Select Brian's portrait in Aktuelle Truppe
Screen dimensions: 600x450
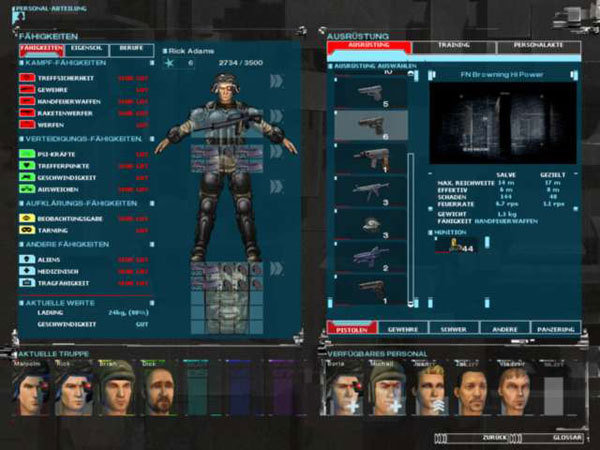click(x=117, y=387)
